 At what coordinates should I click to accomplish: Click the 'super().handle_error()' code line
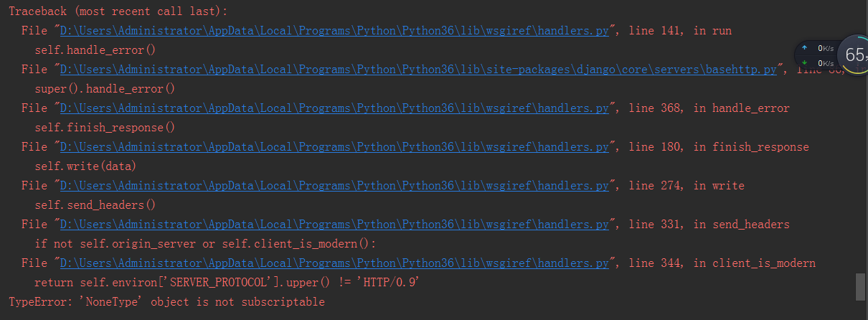tap(105, 89)
